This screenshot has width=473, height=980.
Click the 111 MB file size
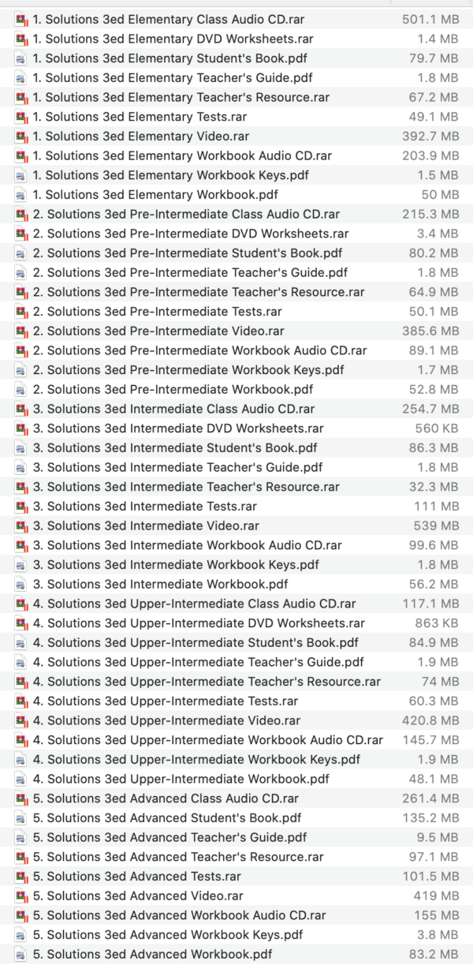coord(437,506)
